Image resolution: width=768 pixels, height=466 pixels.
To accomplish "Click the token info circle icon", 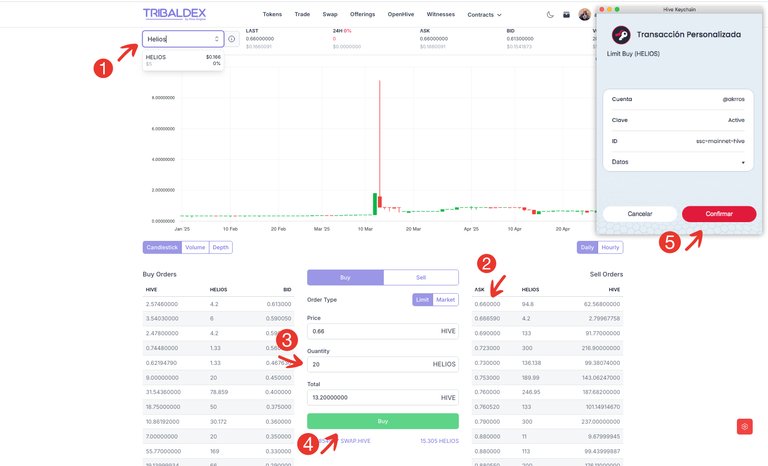I will tap(232, 39).
